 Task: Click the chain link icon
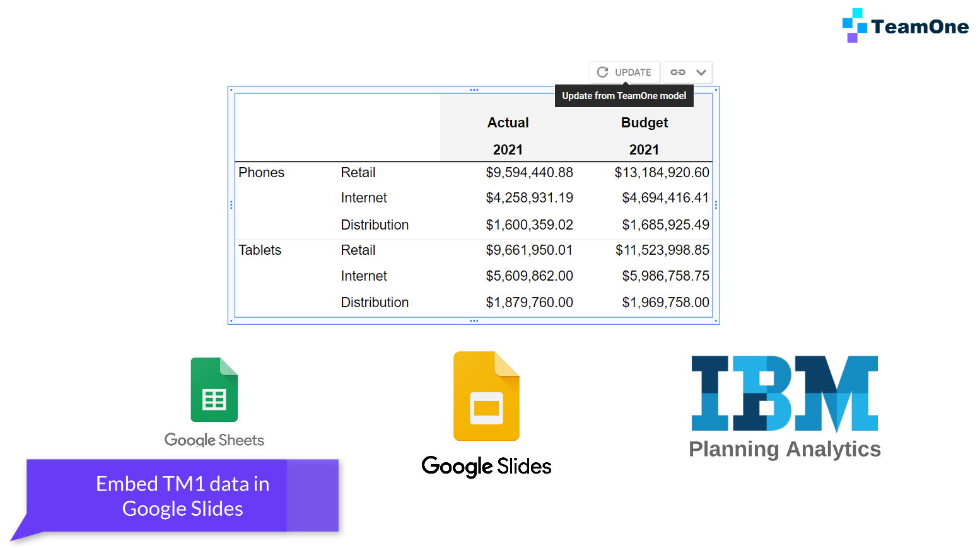[678, 72]
